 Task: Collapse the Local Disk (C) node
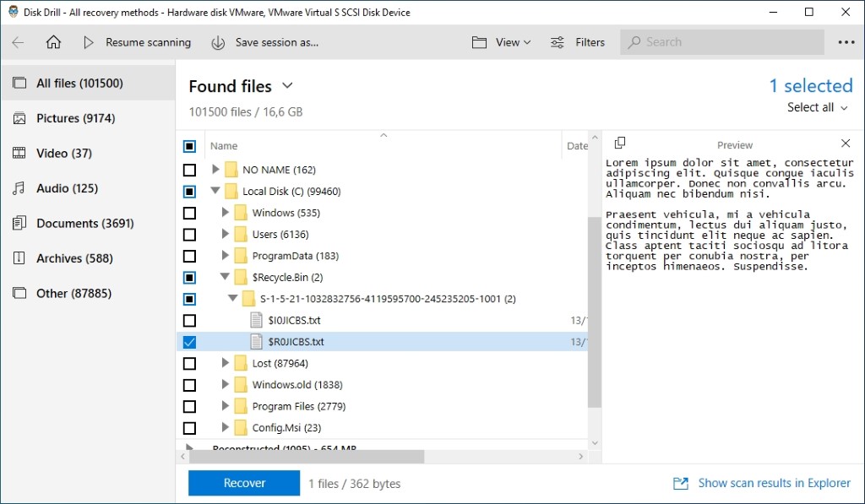(215, 191)
